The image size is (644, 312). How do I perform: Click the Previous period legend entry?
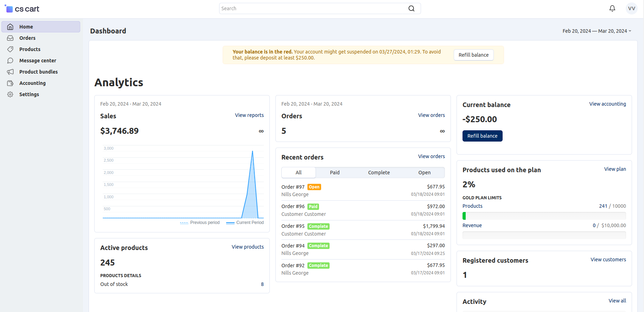pos(200,223)
